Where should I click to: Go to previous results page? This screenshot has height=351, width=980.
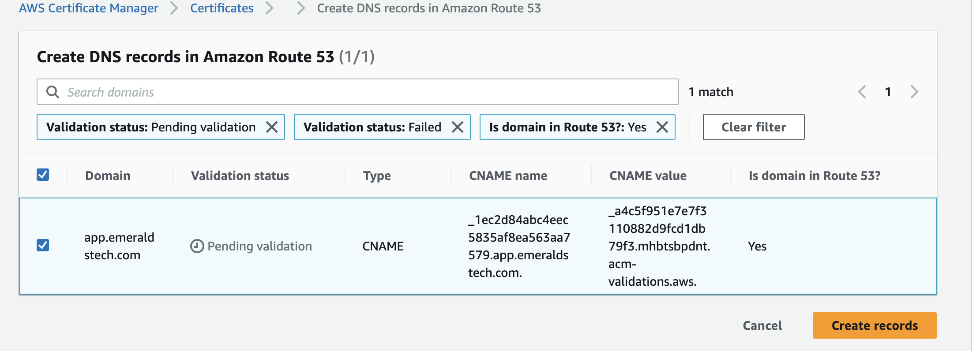[x=862, y=92]
